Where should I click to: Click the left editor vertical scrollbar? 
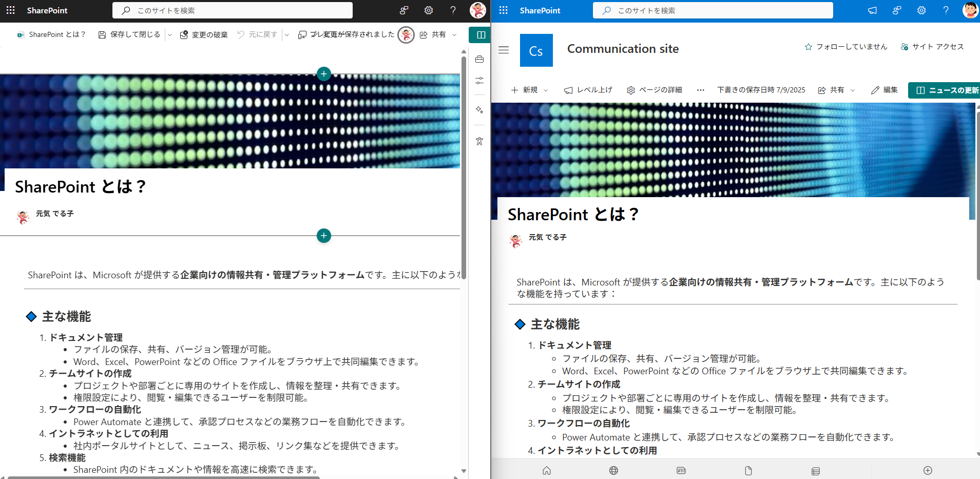464,167
